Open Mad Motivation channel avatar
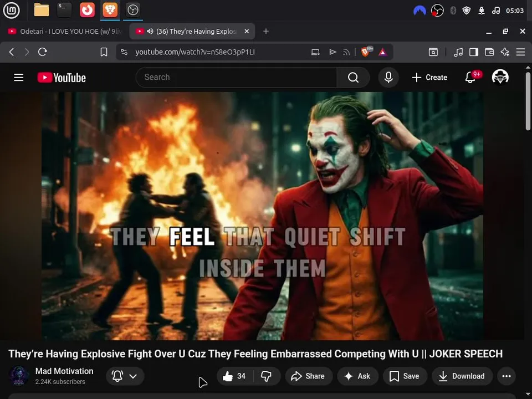The width and height of the screenshot is (532, 399). (x=18, y=376)
